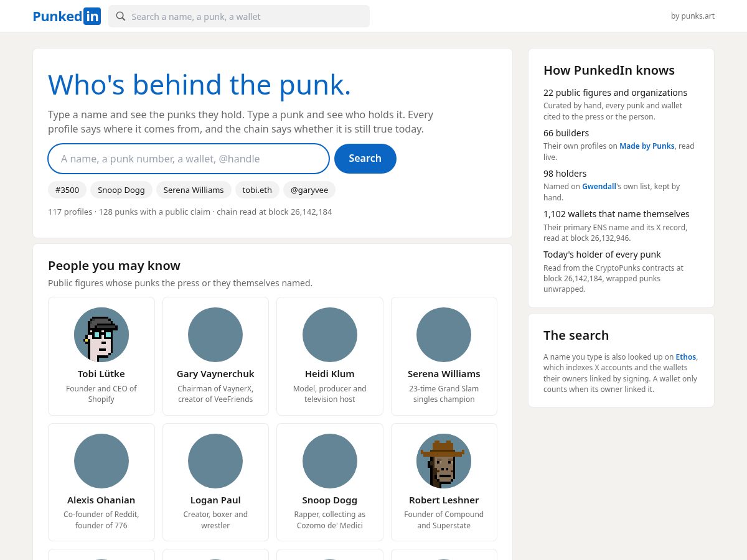This screenshot has height=560, width=747.
Task: Click 'Co-founder of Reddit, founder of 776'
Action: (101, 520)
